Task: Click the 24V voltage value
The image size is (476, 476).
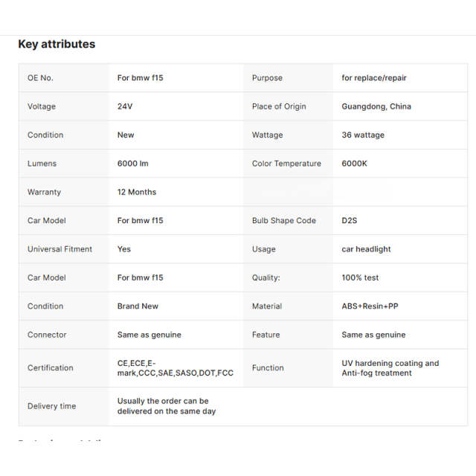Action: 125,106
